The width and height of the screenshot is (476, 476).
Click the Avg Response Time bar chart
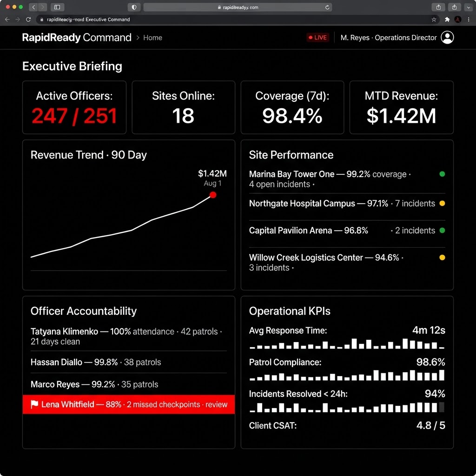(x=347, y=344)
